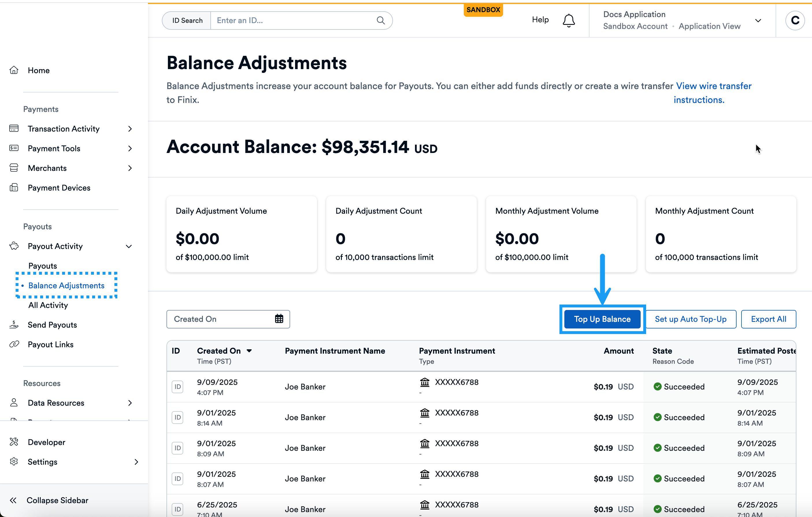Click the circular account avatar icon
Screen dimensions: 812x517
point(795,20)
